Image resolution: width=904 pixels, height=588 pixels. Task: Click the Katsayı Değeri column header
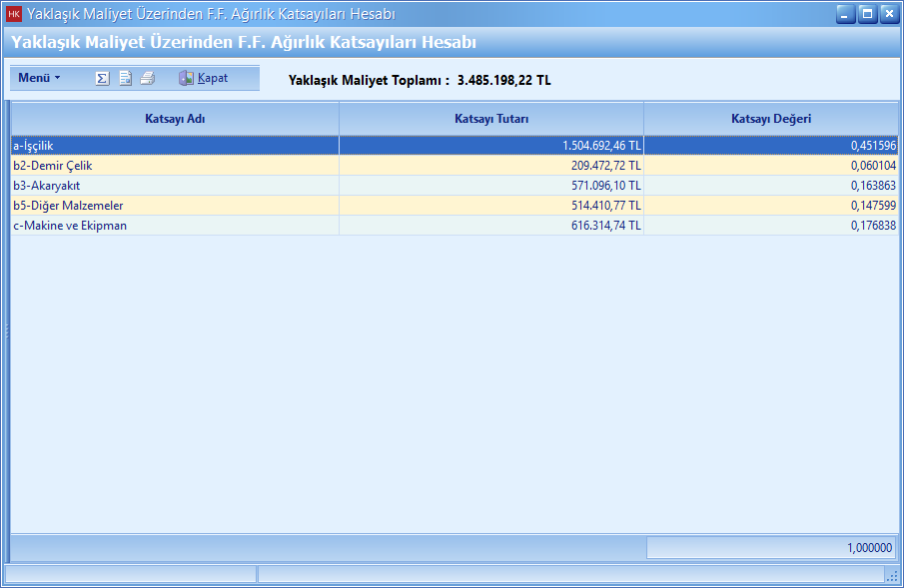[x=770, y=119]
